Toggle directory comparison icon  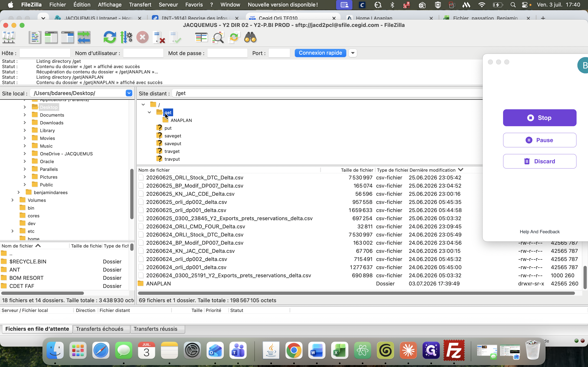pos(218,38)
